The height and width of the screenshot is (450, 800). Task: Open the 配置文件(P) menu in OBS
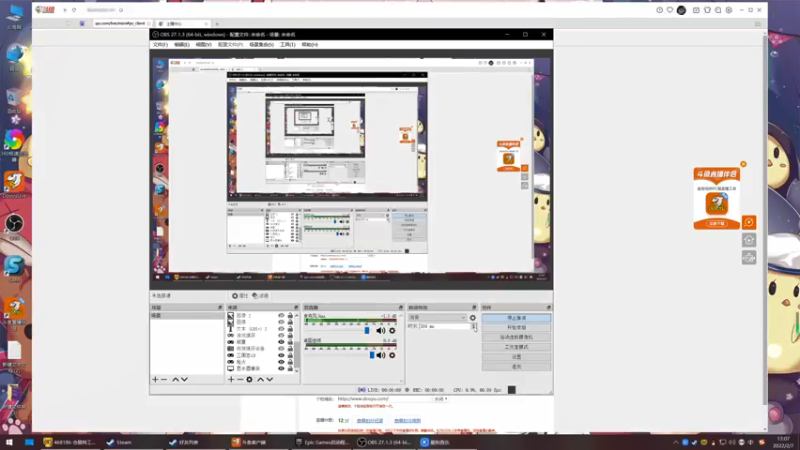pos(230,45)
